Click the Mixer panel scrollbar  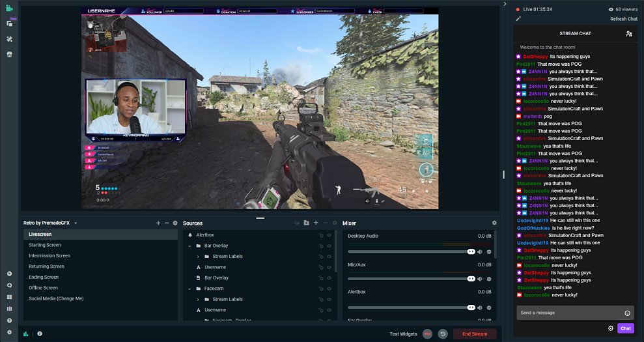point(495,244)
